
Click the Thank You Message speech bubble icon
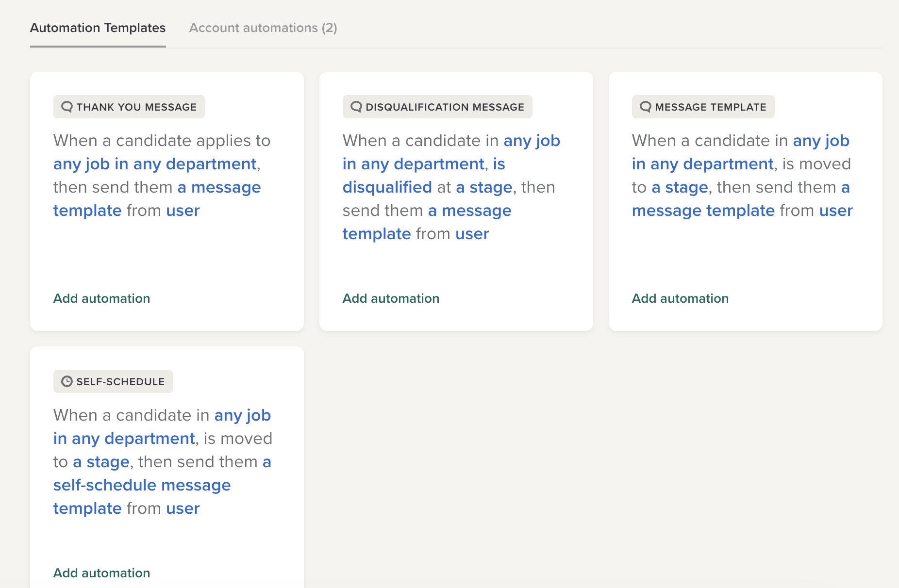(67, 107)
